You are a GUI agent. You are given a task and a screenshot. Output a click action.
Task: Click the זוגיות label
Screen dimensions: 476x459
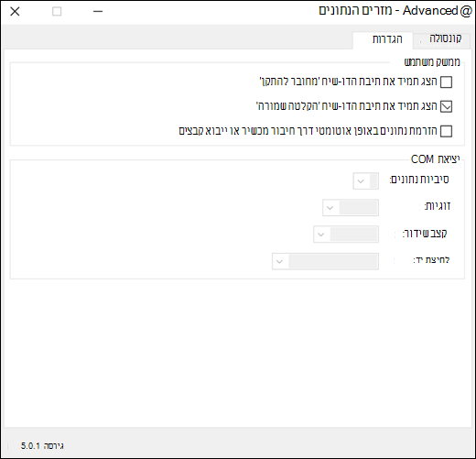coord(438,206)
